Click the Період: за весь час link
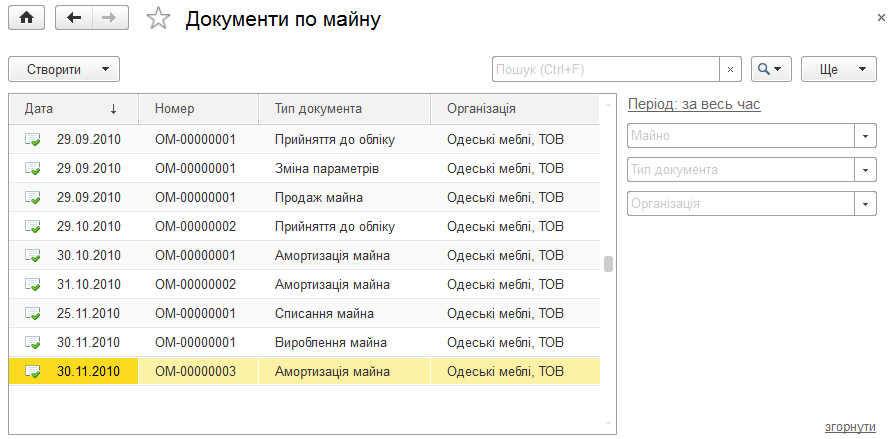 694,104
